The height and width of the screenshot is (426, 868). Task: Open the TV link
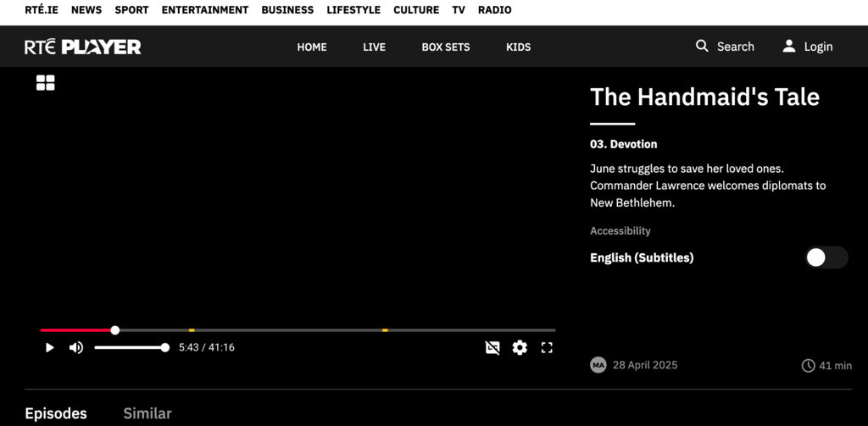click(x=459, y=10)
